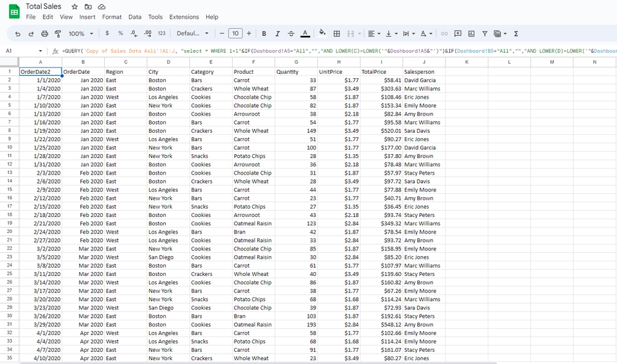Format as currency with dollar icon
This screenshot has height=364, width=617.
[107, 33]
